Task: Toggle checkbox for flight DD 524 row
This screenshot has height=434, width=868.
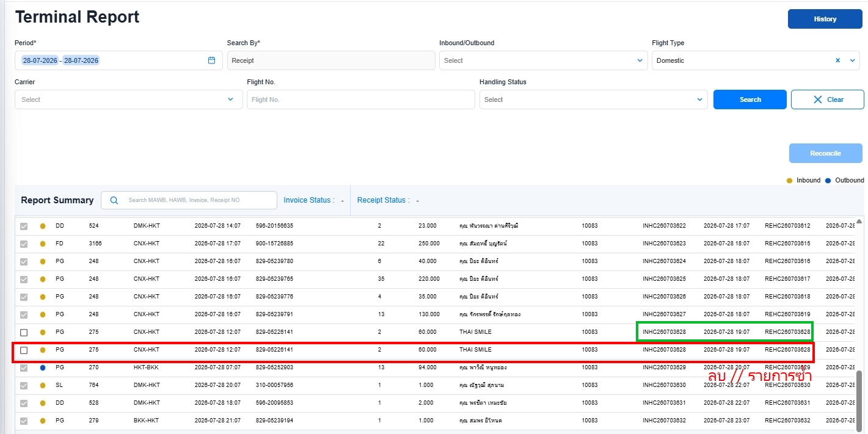Action: (x=24, y=226)
